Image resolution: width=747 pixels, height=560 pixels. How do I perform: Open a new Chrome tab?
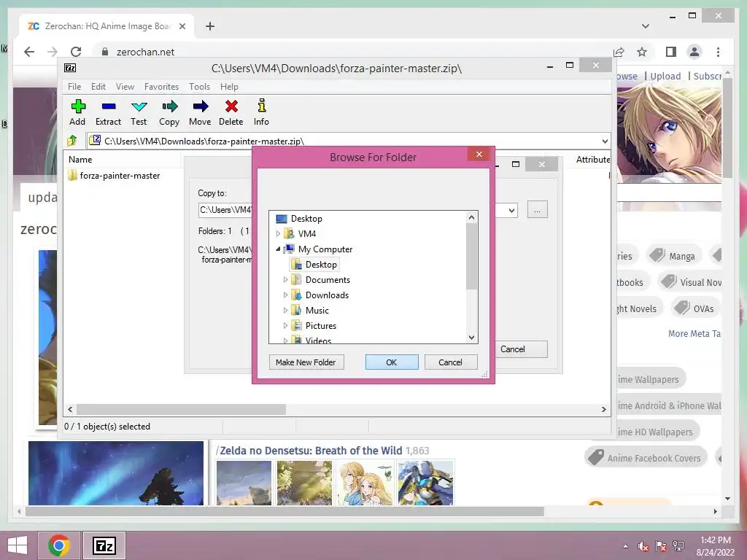tap(210, 26)
